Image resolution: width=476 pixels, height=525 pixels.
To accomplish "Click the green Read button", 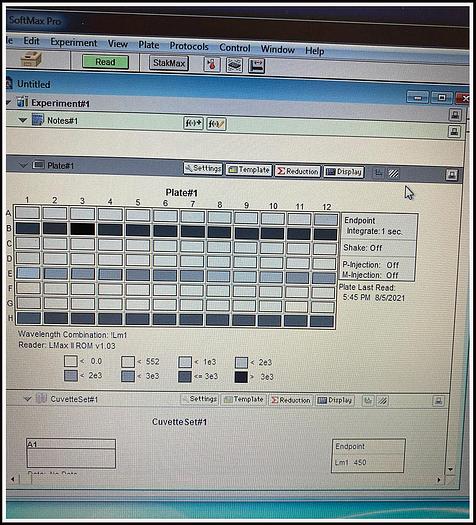I will [x=105, y=62].
